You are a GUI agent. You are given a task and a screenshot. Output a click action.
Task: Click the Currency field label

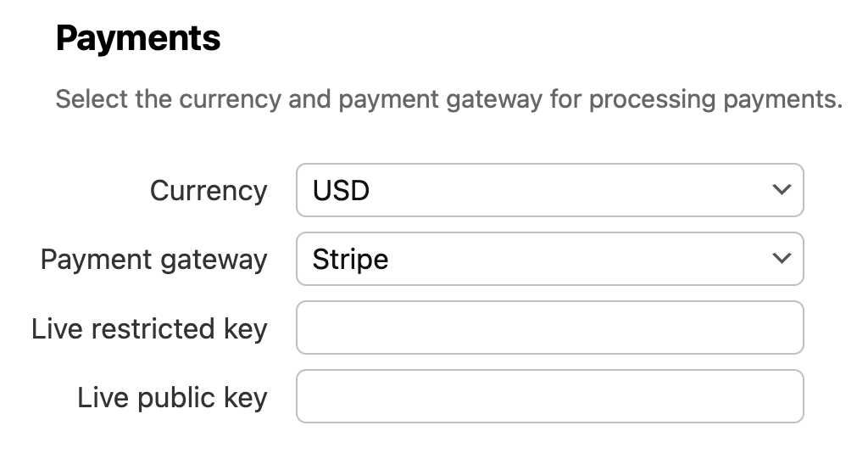pos(209,190)
